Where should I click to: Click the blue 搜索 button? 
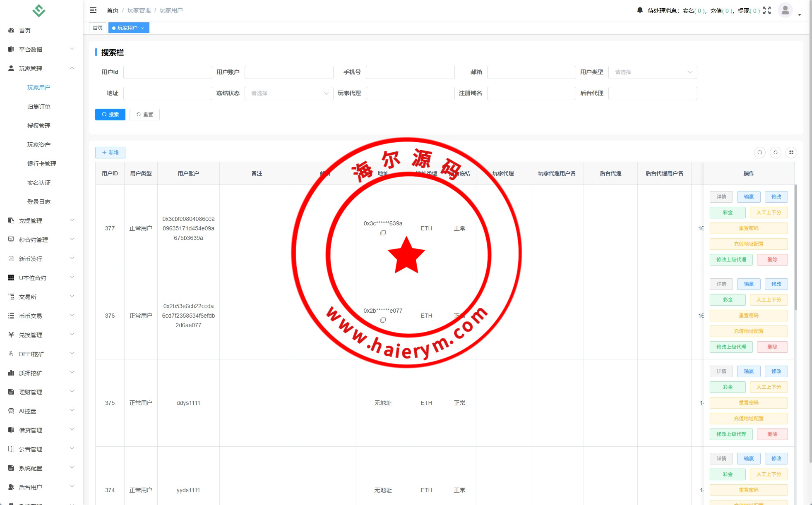[110, 115]
